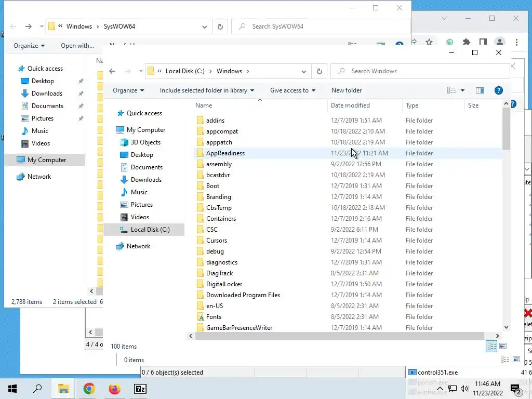The width and height of the screenshot is (532, 399).
Task: Click the horizontal scrollbar in Windows file list
Action: tap(340, 336)
